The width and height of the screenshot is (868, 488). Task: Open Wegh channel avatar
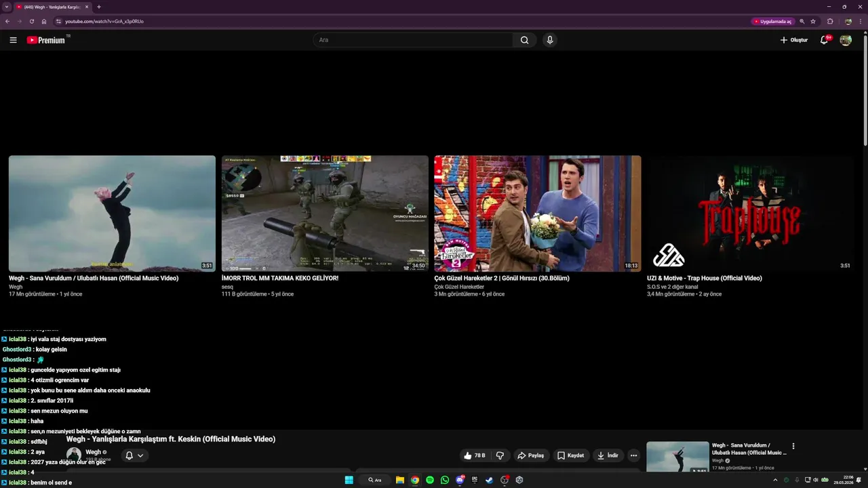[74, 455]
